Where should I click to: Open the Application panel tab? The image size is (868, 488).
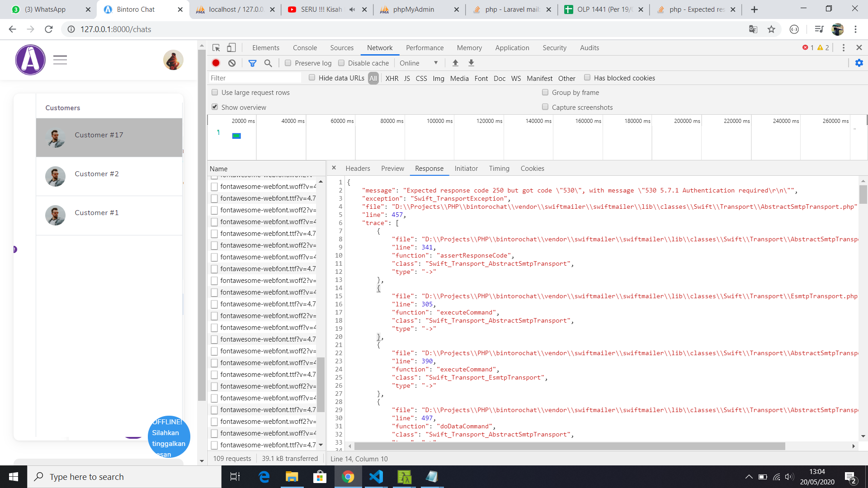(x=512, y=48)
